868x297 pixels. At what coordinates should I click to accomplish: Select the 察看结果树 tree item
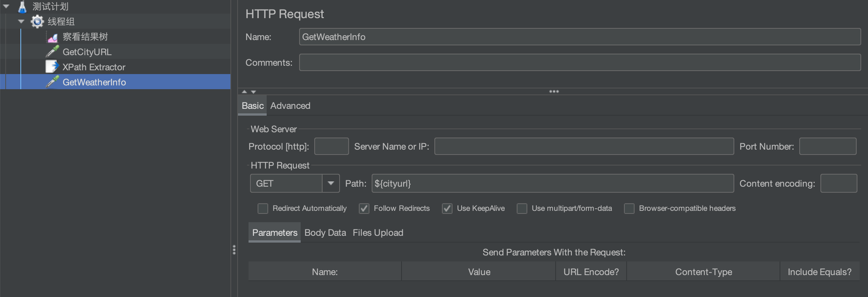pos(85,37)
